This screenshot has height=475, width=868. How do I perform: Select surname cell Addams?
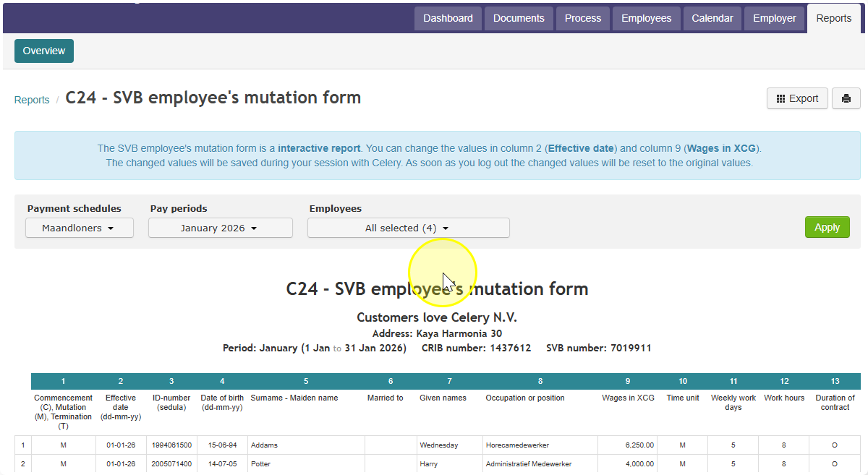[x=306, y=445]
